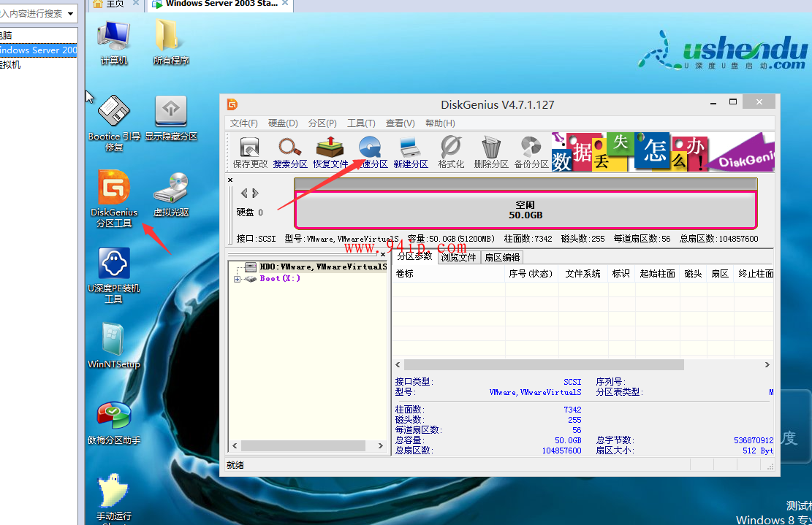Select the U深度PE装机工具 desktop icon
The width and height of the screenshot is (812, 525).
(114, 276)
